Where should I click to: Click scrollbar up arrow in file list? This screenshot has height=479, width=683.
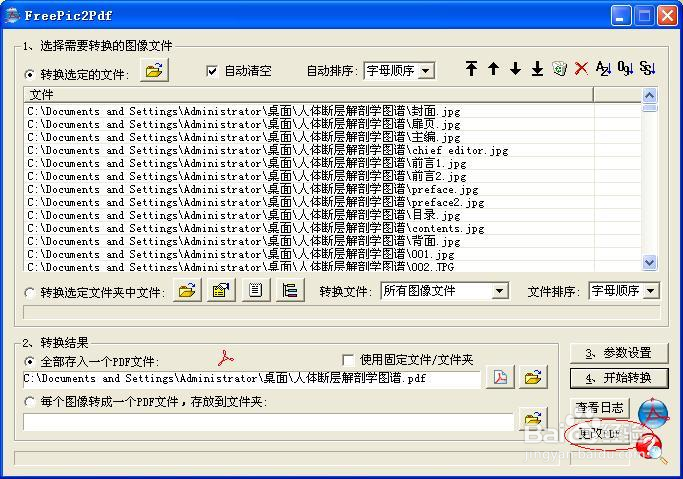(649, 95)
